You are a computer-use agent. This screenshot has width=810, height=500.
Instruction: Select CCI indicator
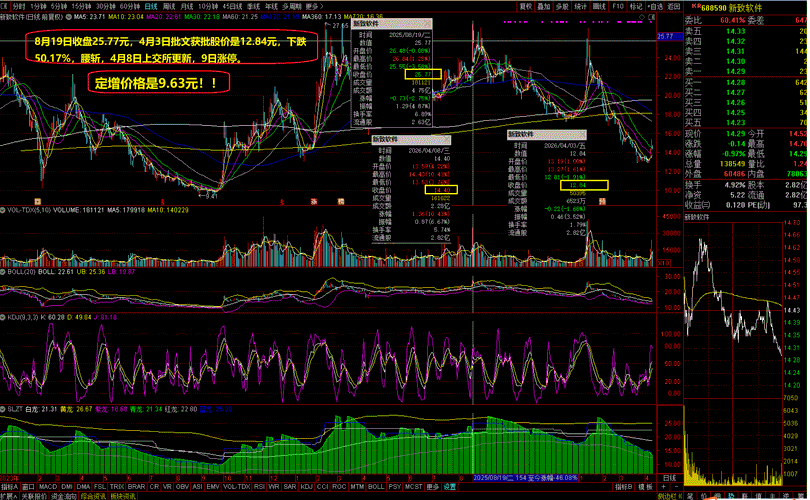coord(322,487)
